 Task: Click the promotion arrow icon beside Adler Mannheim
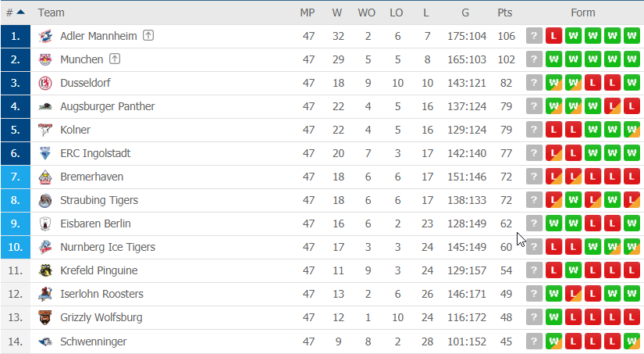[148, 36]
